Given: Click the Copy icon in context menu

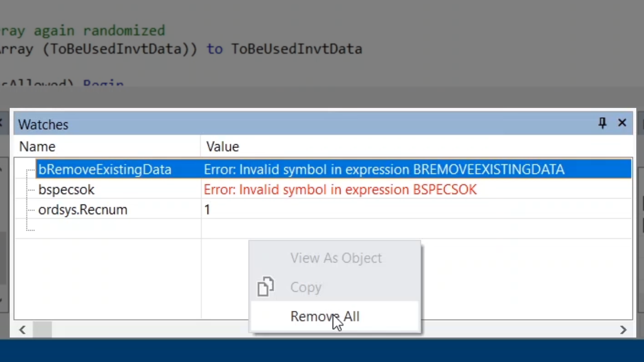Looking at the screenshot, I should tap(265, 287).
